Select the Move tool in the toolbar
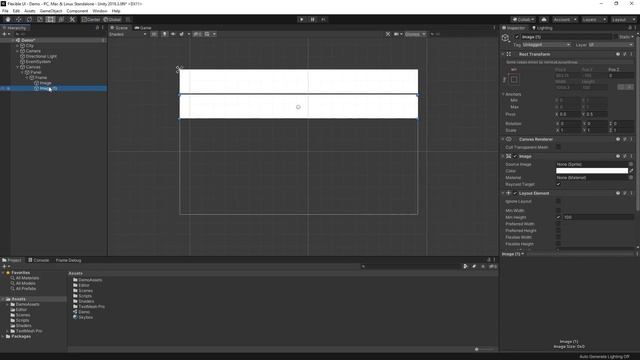 [x=18, y=20]
